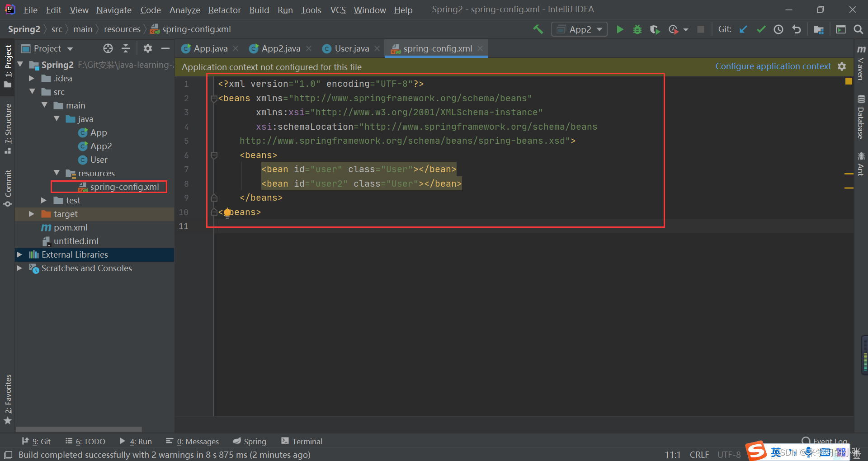Toggle tool window bars icon bottom-left
The height and width of the screenshot is (461, 868).
tap(8, 455)
